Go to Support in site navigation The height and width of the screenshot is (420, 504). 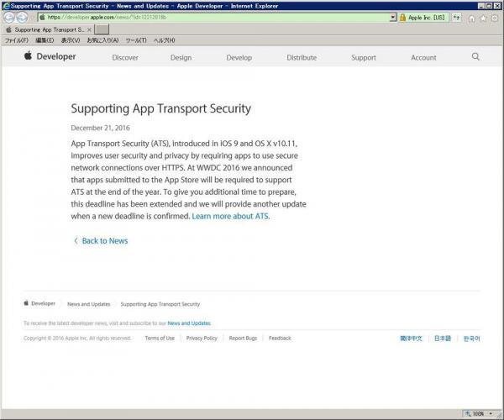point(364,57)
